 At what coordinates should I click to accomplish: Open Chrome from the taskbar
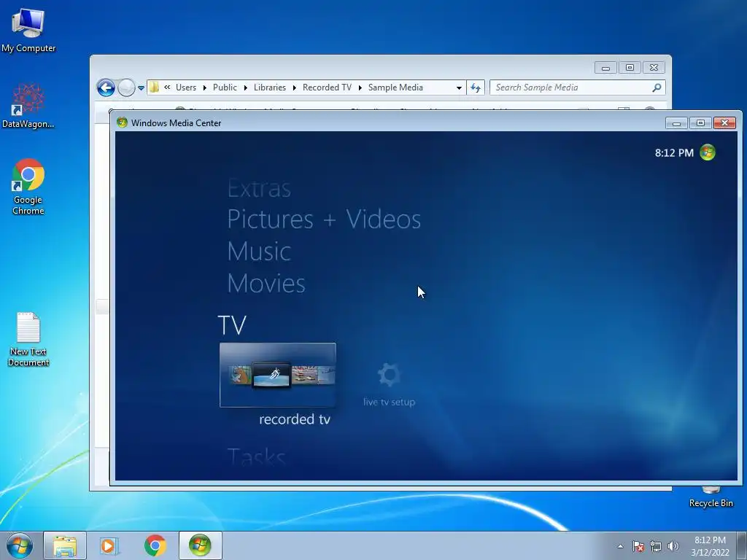coord(155,545)
